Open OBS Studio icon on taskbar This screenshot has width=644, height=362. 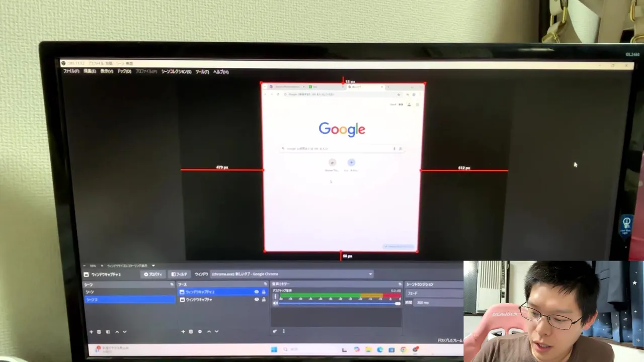pos(416,349)
